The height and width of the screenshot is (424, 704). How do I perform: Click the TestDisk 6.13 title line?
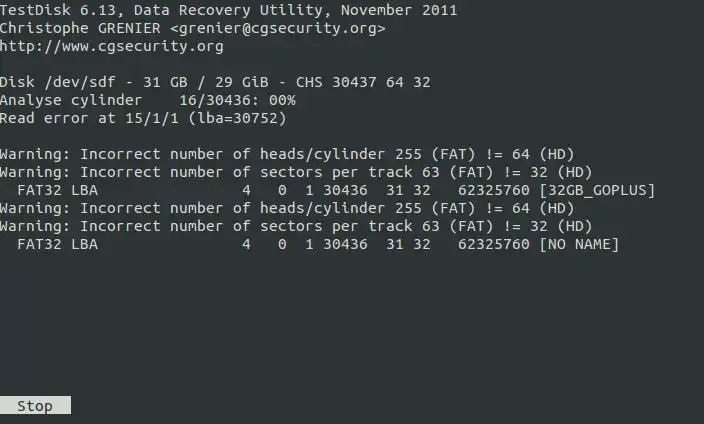pyautogui.click(x=229, y=10)
